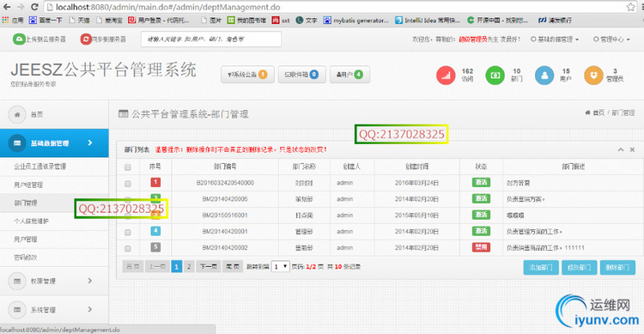Click the red number 1 row badge
644x334 pixels.
(155, 182)
